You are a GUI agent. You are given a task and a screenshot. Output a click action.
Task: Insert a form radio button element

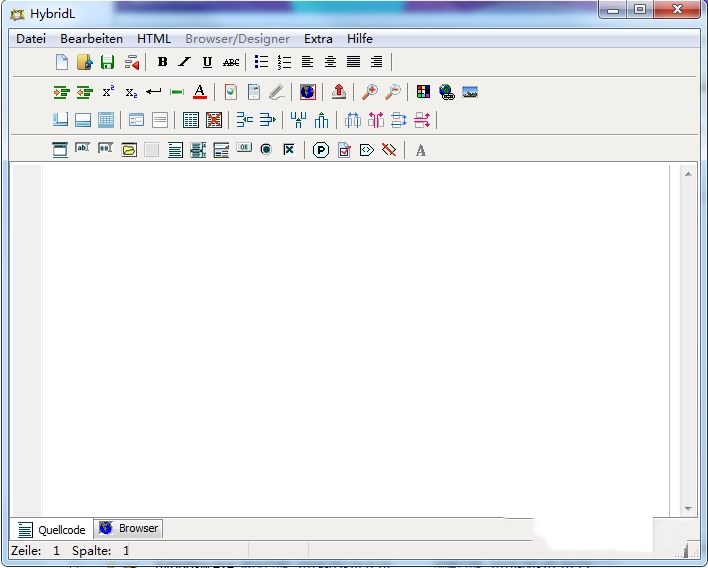click(266, 150)
